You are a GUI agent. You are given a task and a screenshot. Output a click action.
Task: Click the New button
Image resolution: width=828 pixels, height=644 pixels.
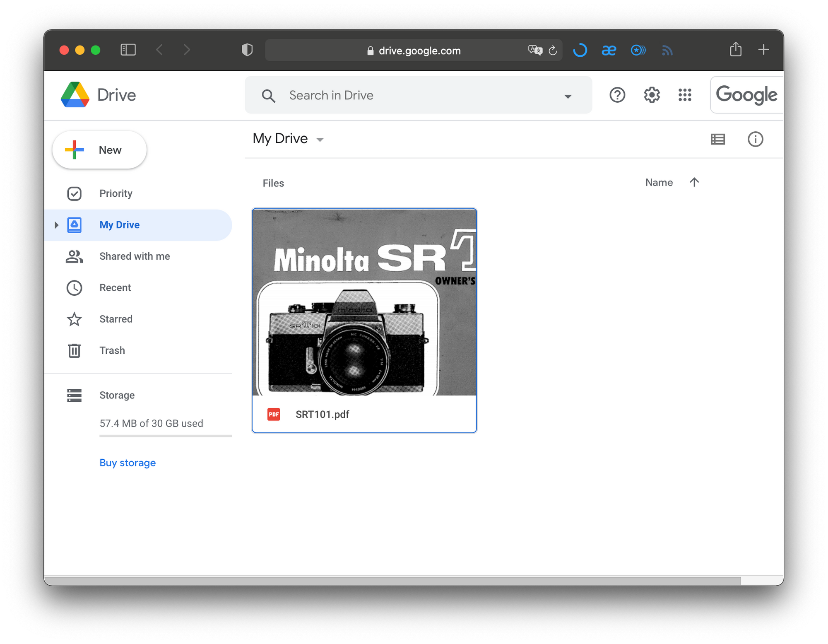click(99, 150)
